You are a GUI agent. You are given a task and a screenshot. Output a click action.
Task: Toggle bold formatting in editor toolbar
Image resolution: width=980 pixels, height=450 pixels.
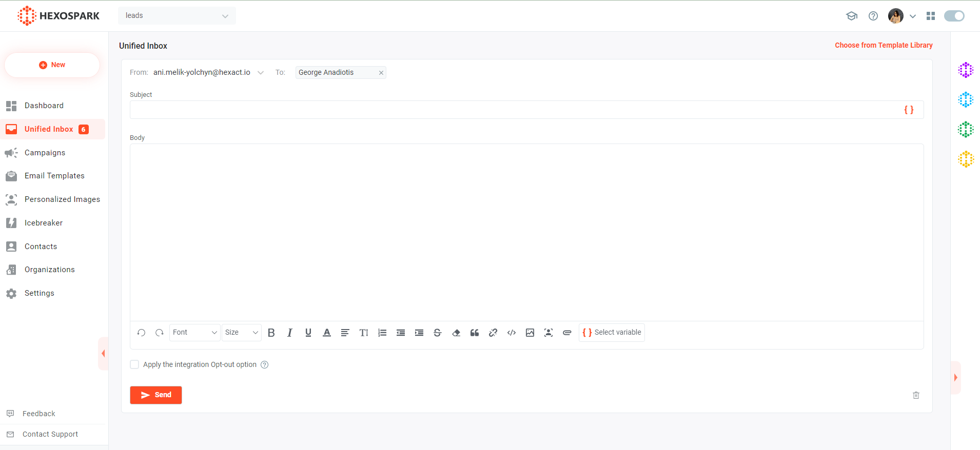271,333
